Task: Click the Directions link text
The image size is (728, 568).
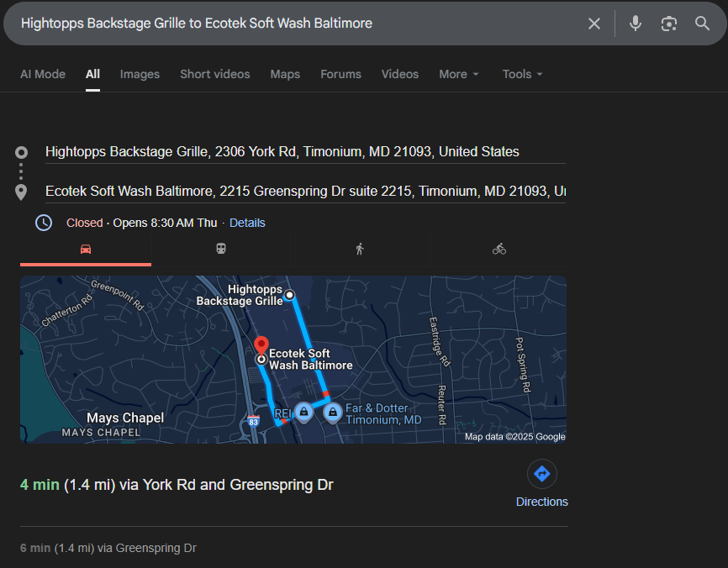Action: click(x=541, y=502)
